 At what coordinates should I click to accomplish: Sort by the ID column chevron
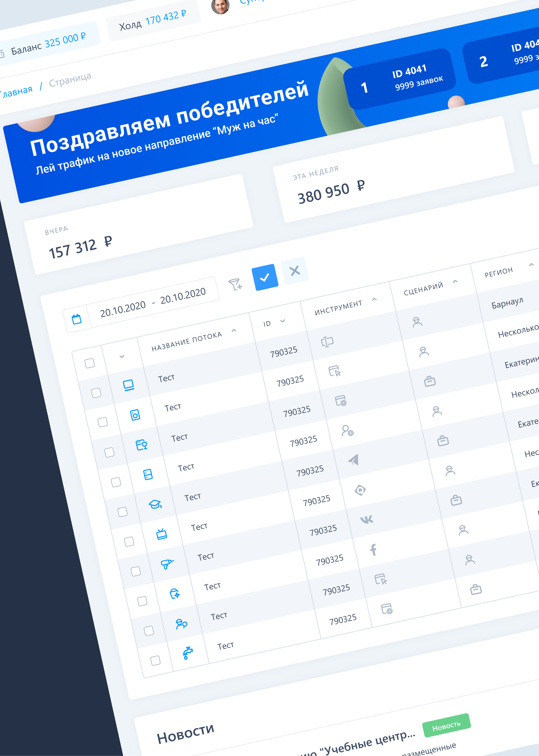coord(282,321)
